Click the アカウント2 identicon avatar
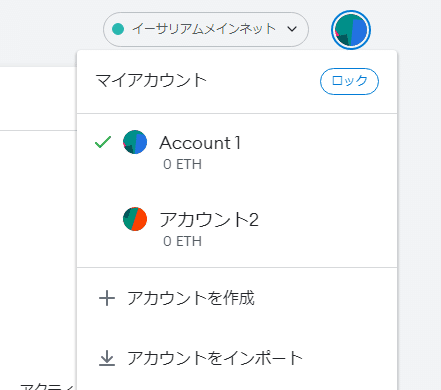 click(x=135, y=219)
